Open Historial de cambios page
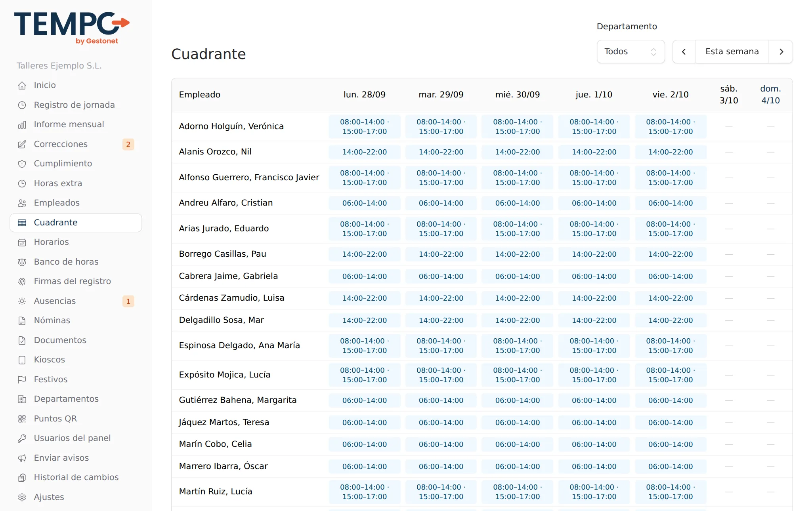This screenshot has width=812, height=511. (76, 477)
